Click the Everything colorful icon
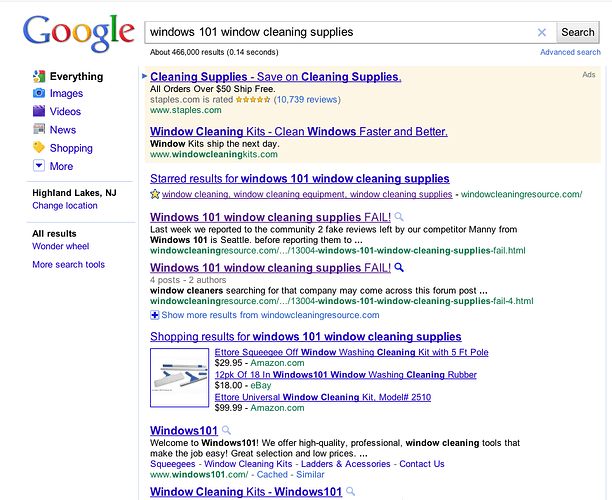Image resolution: width=612 pixels, height=500 pixels. click(x=39, y=77)
